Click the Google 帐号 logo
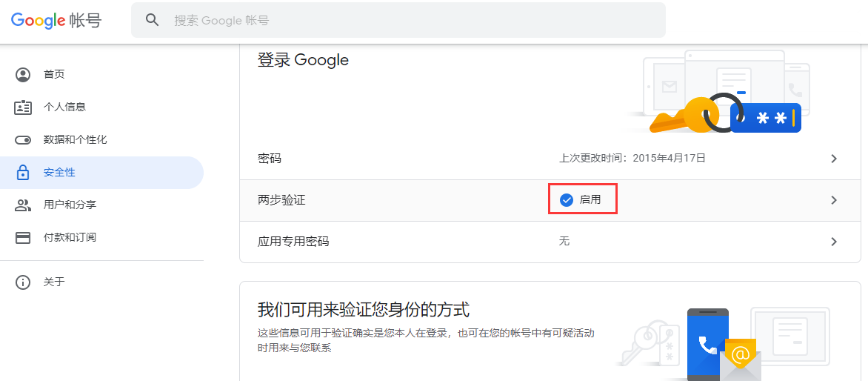Image resolution: width=868 pixels, height=381 pixels. (x=56, y=21)
